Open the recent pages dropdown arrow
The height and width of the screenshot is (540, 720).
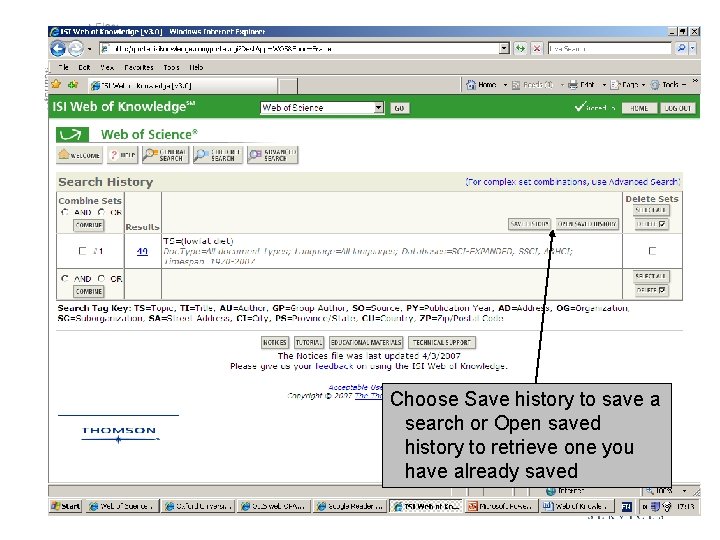(x=90, y=49)
